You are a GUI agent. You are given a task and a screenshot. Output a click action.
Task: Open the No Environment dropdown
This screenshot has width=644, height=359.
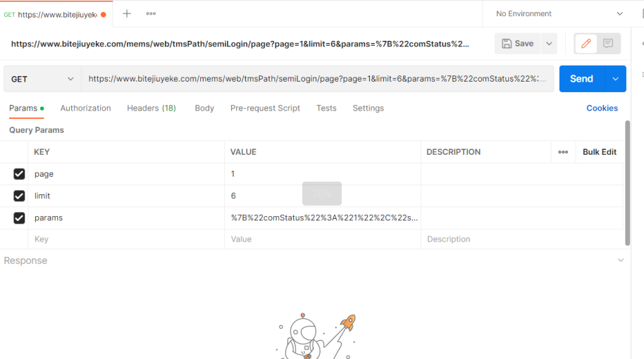[x=559, y=13]
